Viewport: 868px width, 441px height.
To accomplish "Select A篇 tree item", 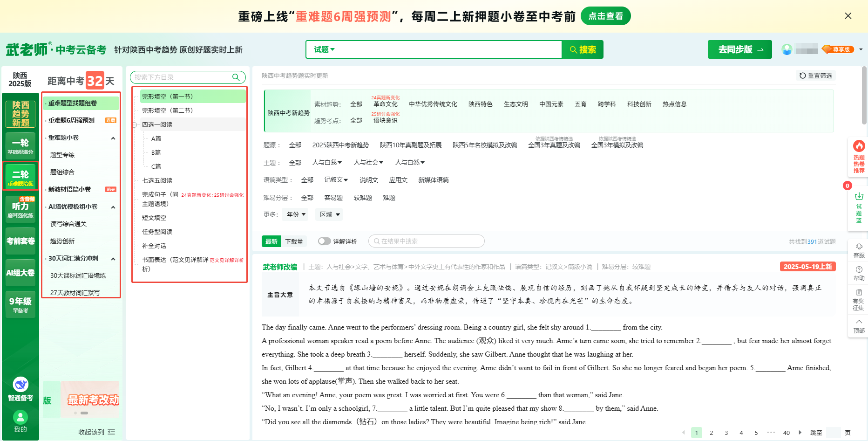I will [156, 138].
